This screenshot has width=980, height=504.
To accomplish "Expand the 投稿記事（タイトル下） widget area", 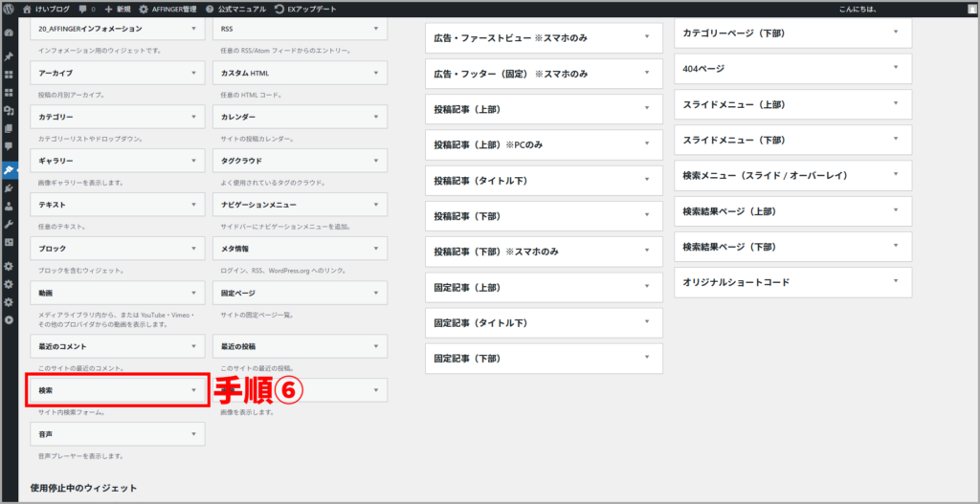I will tap(647, 180).
